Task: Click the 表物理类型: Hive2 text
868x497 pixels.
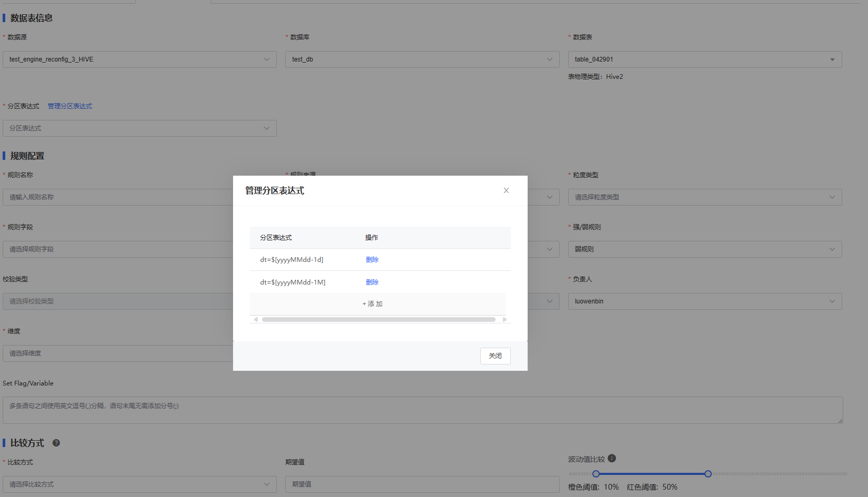Action: (596, 77)
